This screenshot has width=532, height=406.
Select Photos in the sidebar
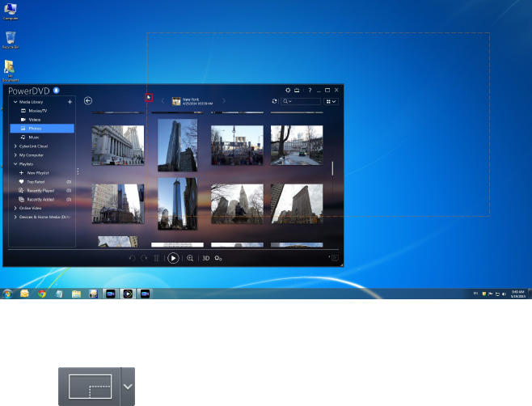point(42,129)
